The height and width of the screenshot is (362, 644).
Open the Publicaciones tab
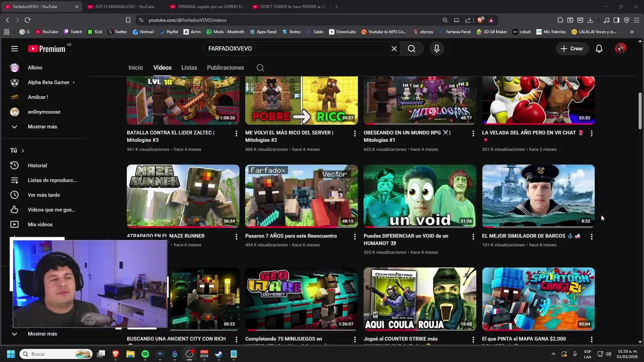click(x=225, y=68)
